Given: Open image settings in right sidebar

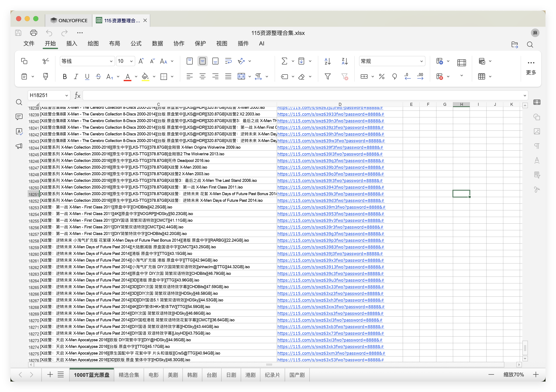Looking at the screenshot, I should coord(537,131).
